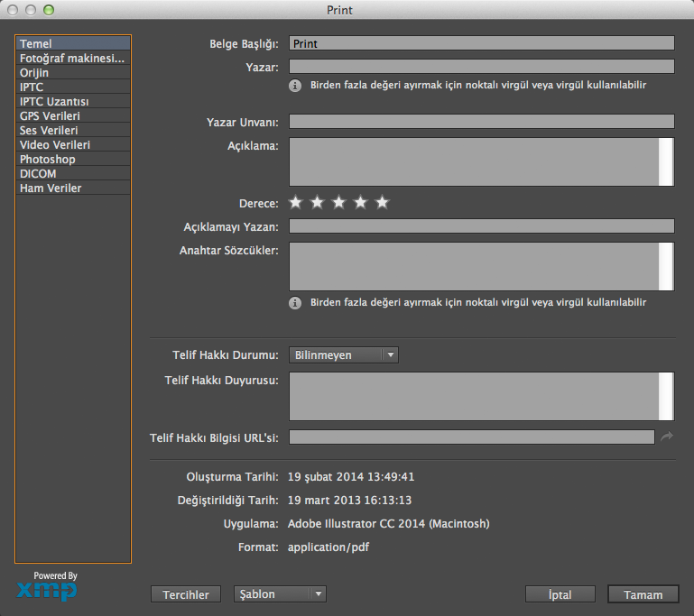
Task: Click the Belge Başlığı field
Action: [482, 43]
